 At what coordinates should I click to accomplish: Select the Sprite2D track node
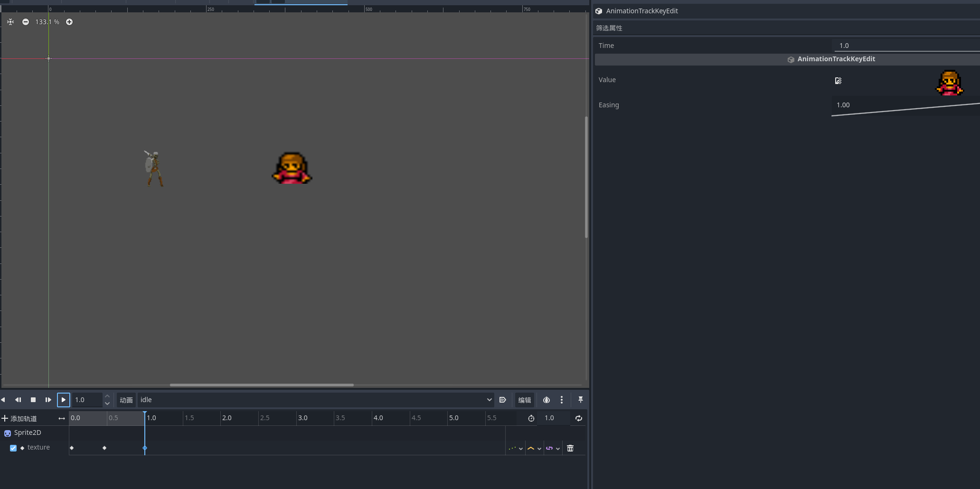tap(28, 433)
